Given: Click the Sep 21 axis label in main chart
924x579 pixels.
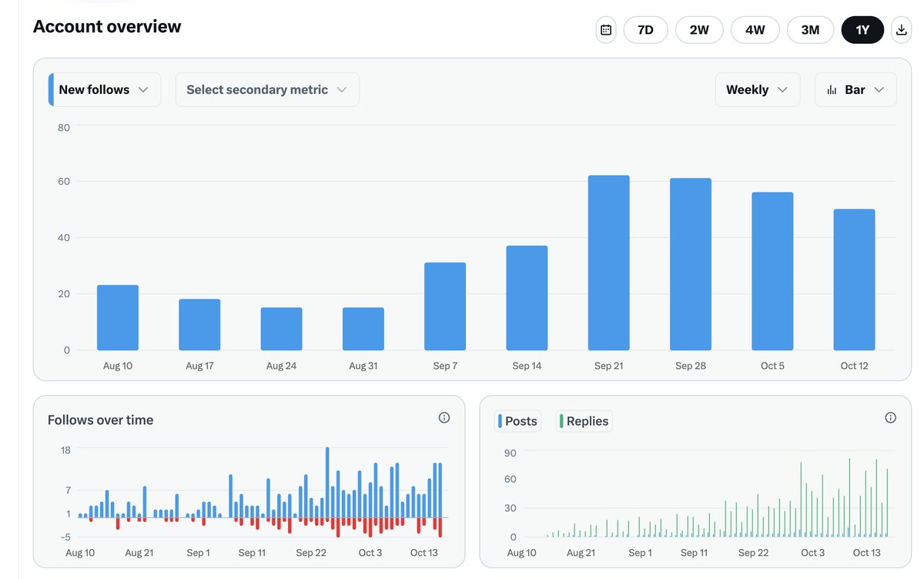Looking at the screenshot, I should tap(609, 366).
